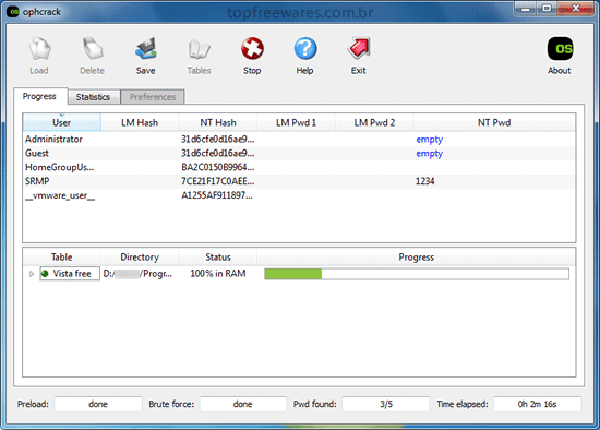This screenshot has height=430, width=600.
Task: Click the LM Pwd 1 column header
Action: pos(296,122)
